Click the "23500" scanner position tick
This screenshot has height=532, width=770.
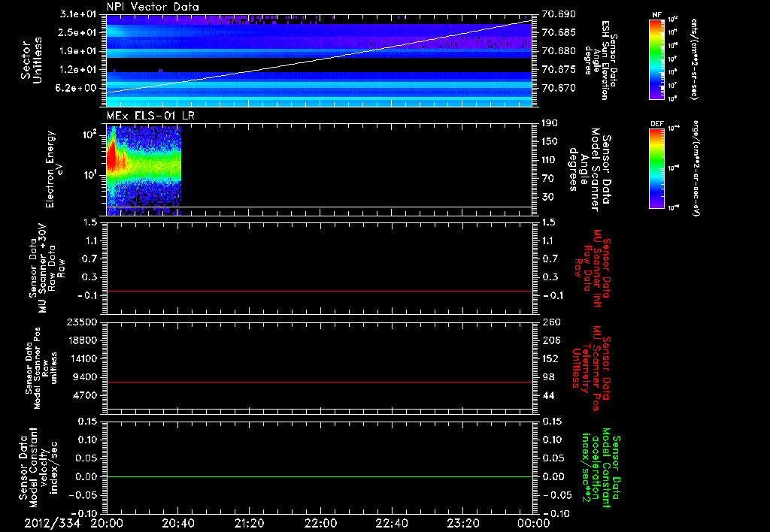[83, 322]
